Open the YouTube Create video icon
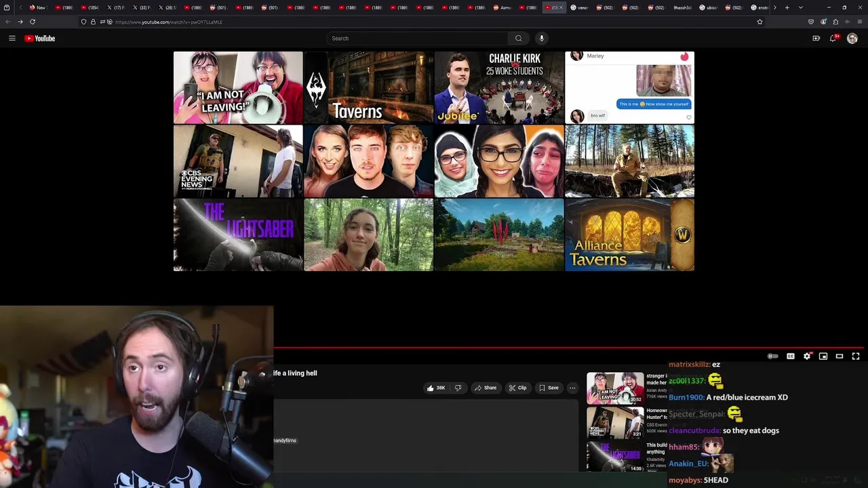 coord(816,39)
